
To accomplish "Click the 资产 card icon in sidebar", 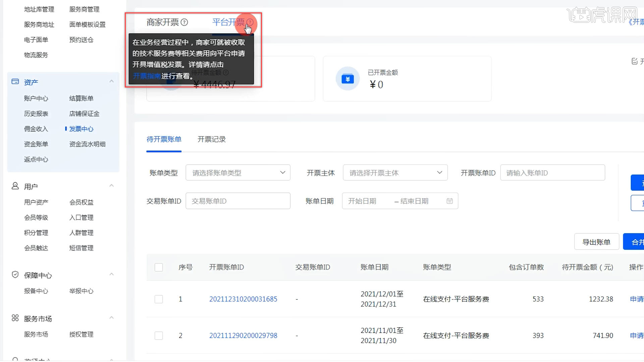I will pyautogui.click(x=15, y=82).
